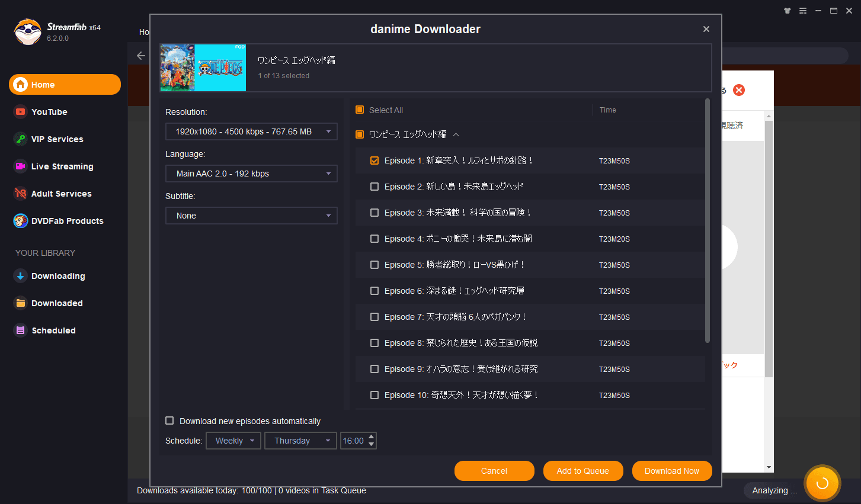Click the Cancel button
The height and width of the screenshot is (504, 861).
(494, 471)
